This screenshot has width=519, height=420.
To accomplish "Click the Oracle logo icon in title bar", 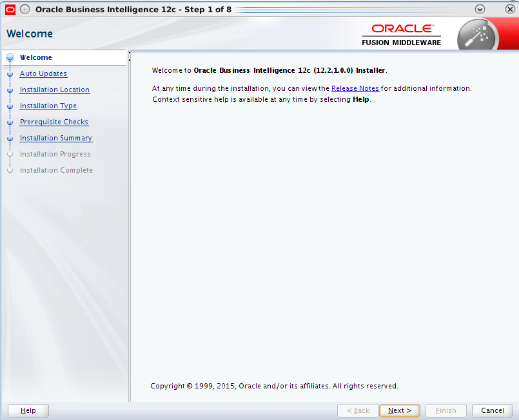I will point(10,10).
